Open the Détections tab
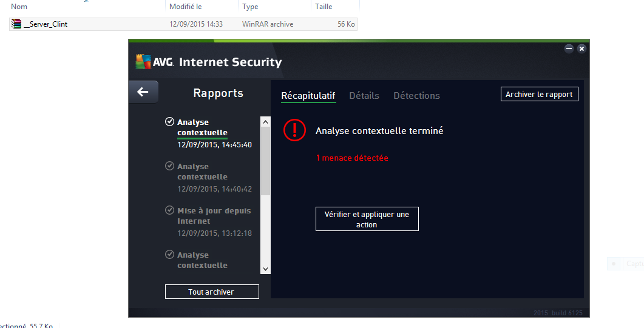 pos(416,96)
